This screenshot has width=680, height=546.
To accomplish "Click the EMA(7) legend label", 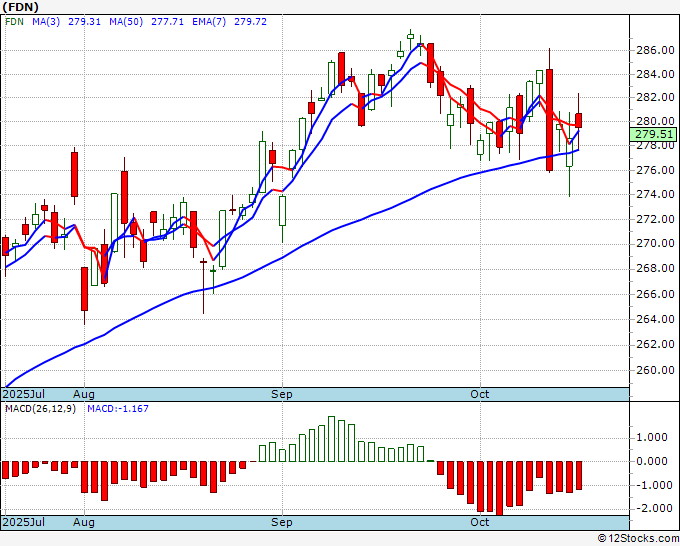I will pyautogui.click(x=209, y=22).
